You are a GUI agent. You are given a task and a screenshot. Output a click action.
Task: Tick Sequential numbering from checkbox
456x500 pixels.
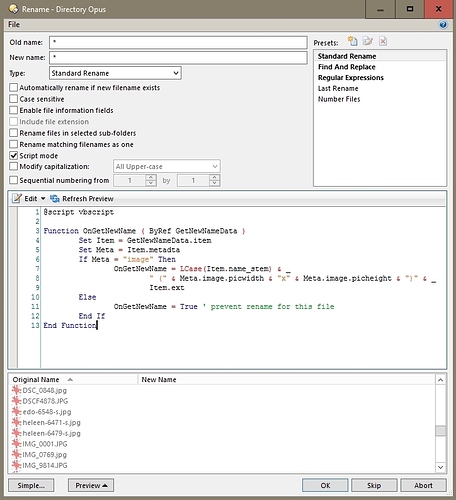point(14,180)
